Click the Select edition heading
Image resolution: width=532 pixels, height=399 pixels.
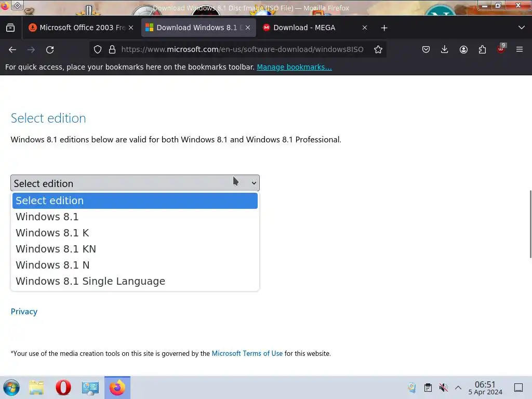(x=48, y=118)
